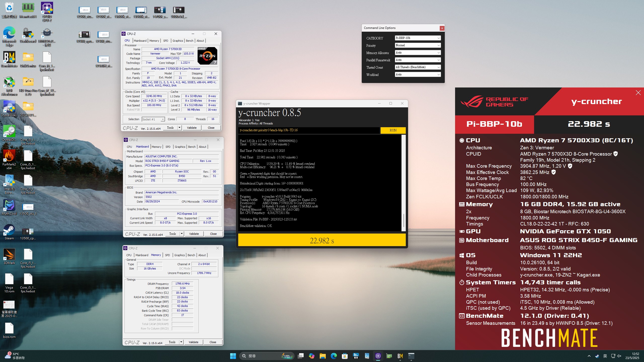The width and height of the screenshot is (644, 362).
Task: Open the 3DMark desktop icon
Action: [9, 256]
